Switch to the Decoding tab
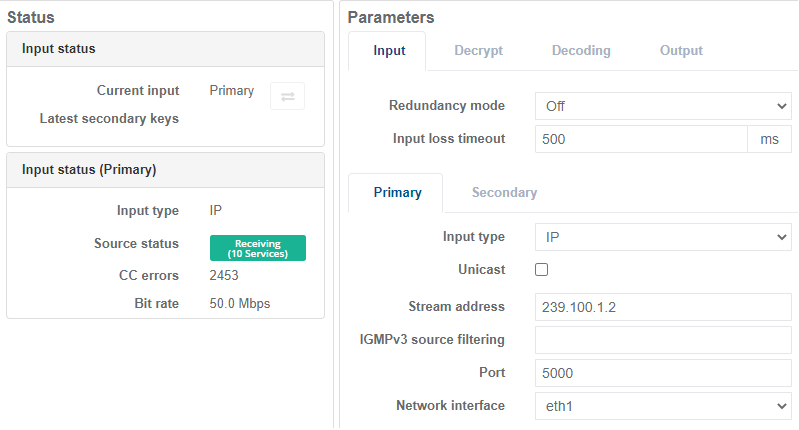 coord(581,51)
